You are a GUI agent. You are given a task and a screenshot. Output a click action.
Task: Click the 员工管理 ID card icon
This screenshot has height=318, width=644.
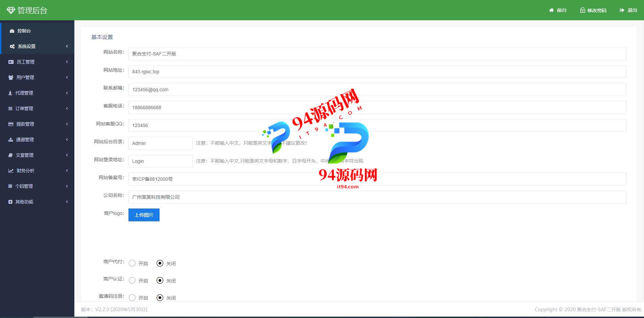11,62
